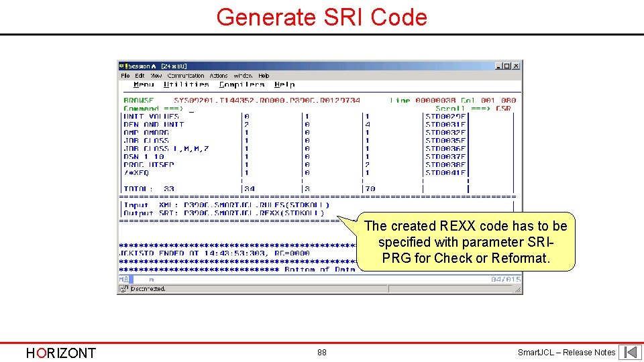Image resolution: width=644 pixels, height=362 pixels.
Task: Select Help in the ISPF action bar
Action: (x=284, y=84)
